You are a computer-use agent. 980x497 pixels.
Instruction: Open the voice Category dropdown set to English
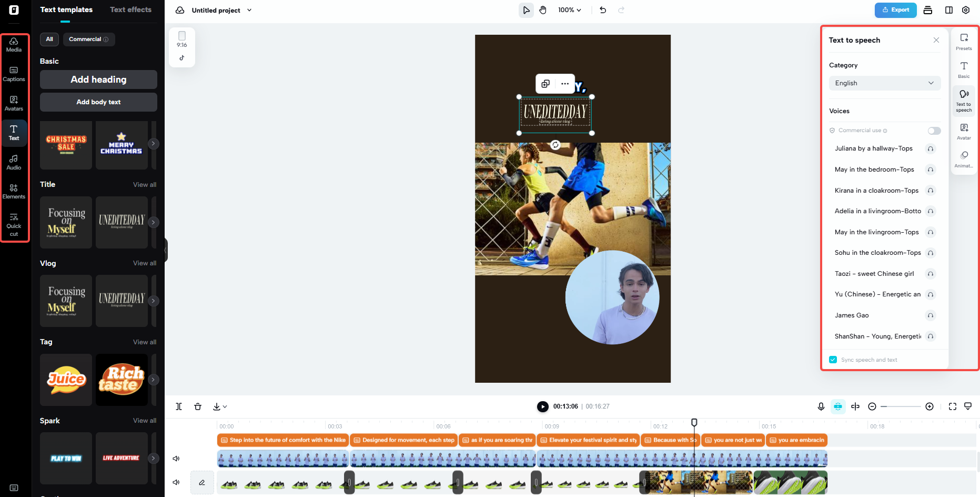point(884,83)
